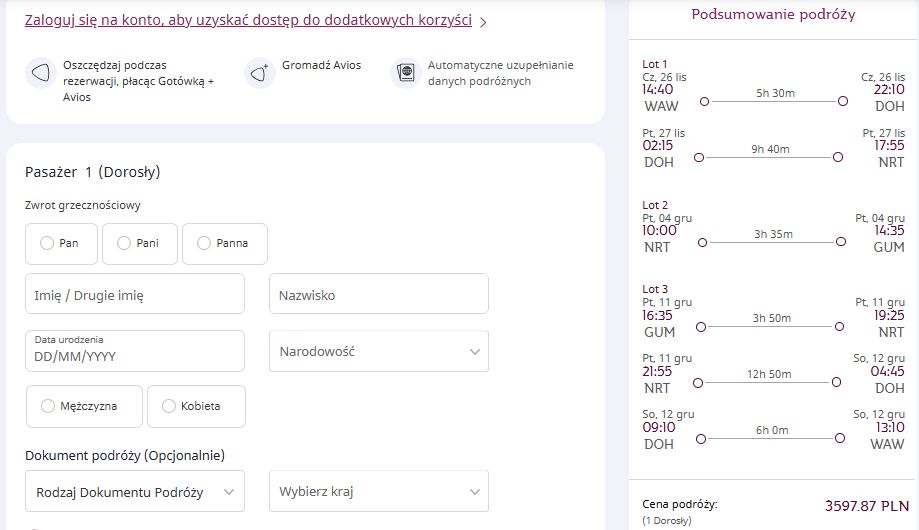Click the Cena podróży label
The height and width of the screenshot is (530, 919).
pyautogui.click(x=680, y=504)
